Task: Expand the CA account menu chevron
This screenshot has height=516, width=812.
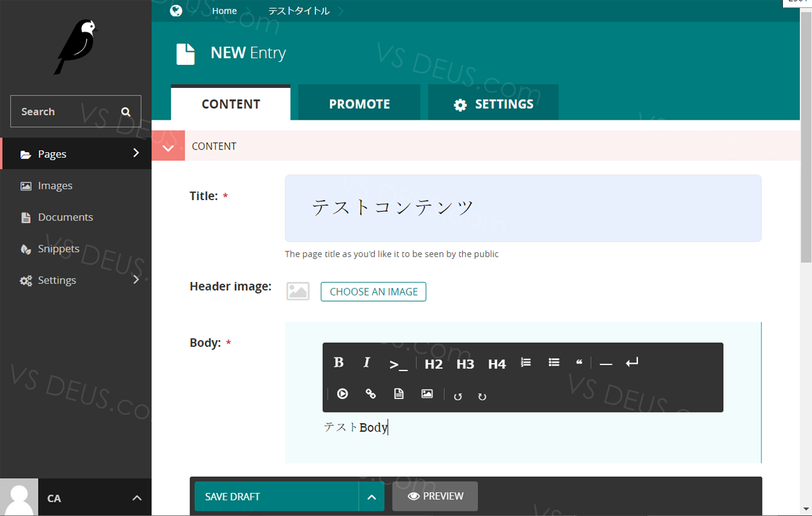Action: pos(137,498)
